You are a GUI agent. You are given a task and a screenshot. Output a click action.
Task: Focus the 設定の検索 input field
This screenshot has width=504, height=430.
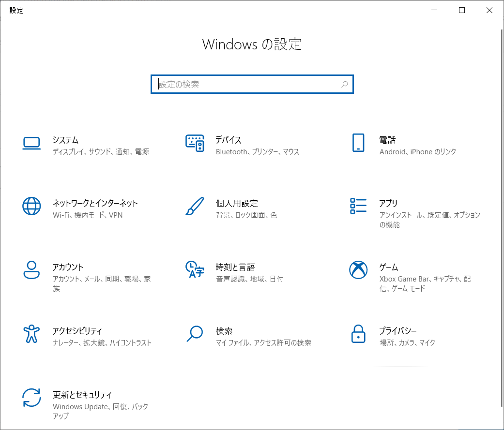tap(252, 84)
